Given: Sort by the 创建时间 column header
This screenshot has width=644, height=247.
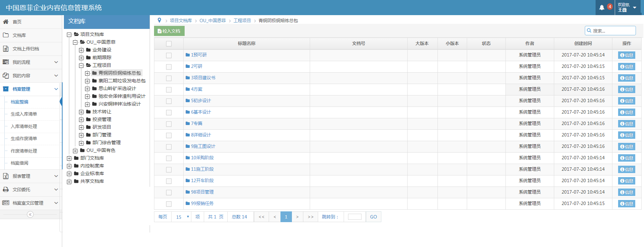Looking at the screenshot, I should (x=583, y=43).
